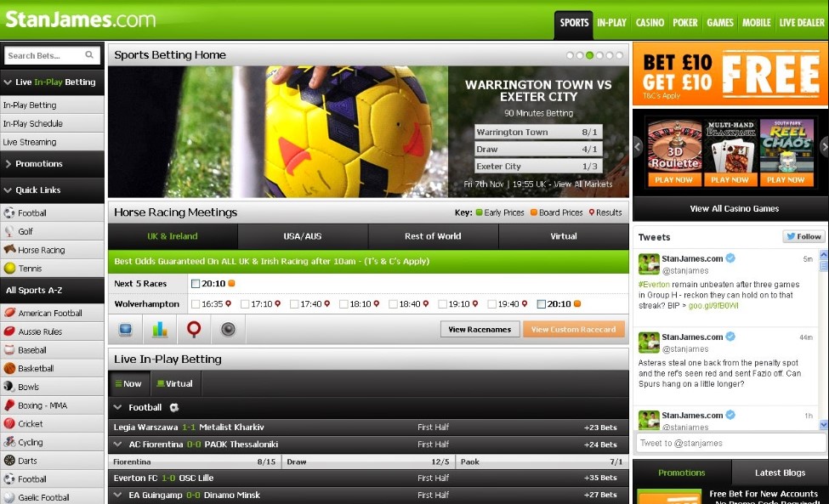Tick the Wolverhampton 19:10 checkbox
This screenshot has height=504, width=829.
point(442,304)
